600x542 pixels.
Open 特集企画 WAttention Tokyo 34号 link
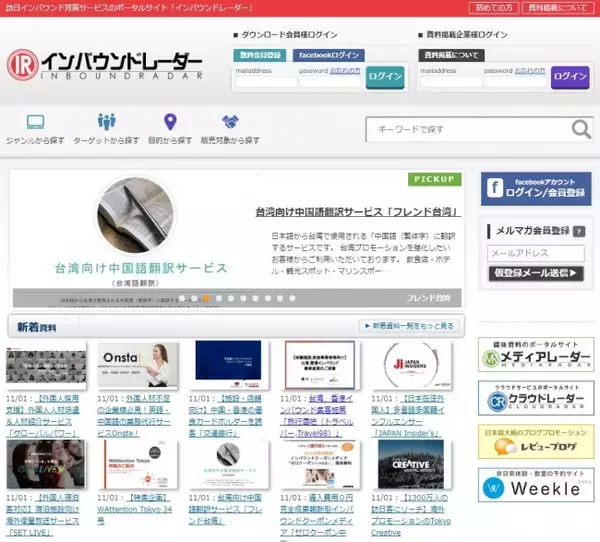(134, 509)
